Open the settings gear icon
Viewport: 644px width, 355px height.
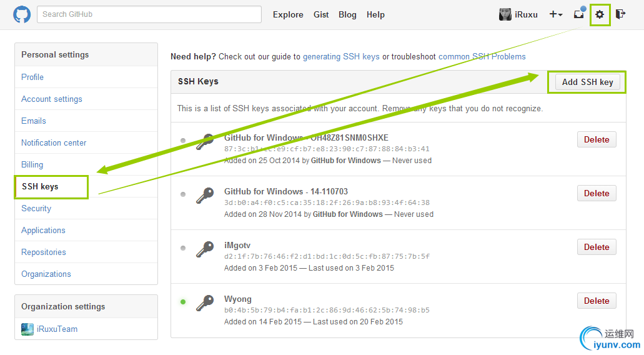click(x=600, y=14)
